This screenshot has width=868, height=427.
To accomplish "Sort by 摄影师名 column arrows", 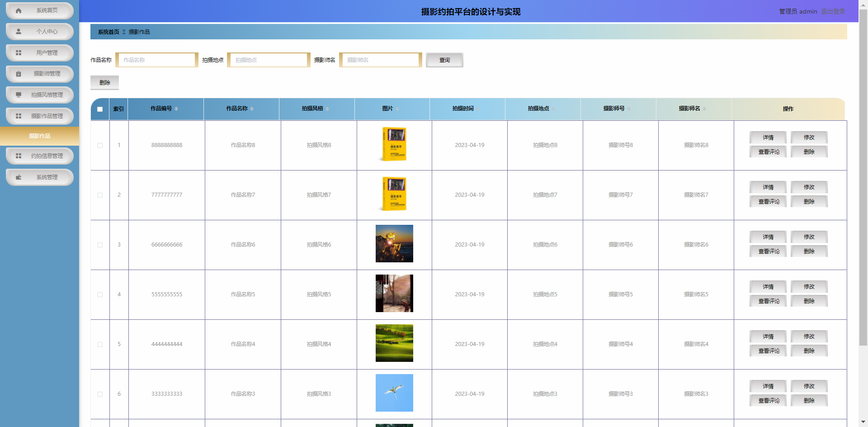I will (704, 109).
